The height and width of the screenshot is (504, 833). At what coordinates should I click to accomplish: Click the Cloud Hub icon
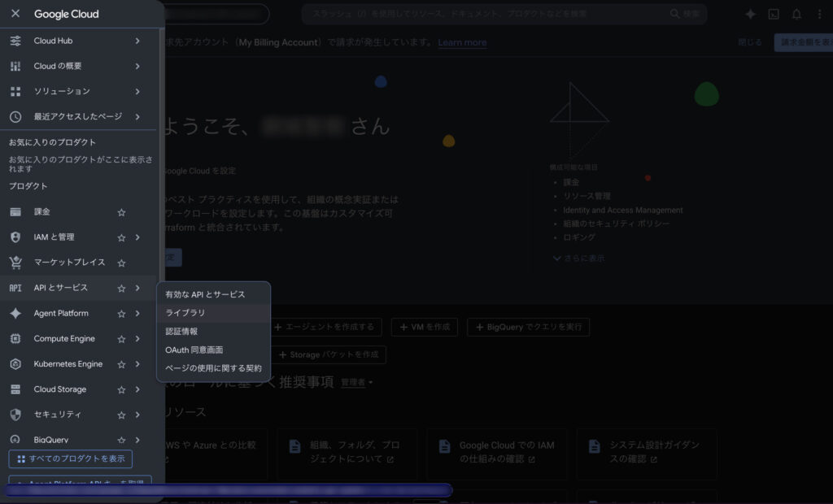click(x=15, y=41)
